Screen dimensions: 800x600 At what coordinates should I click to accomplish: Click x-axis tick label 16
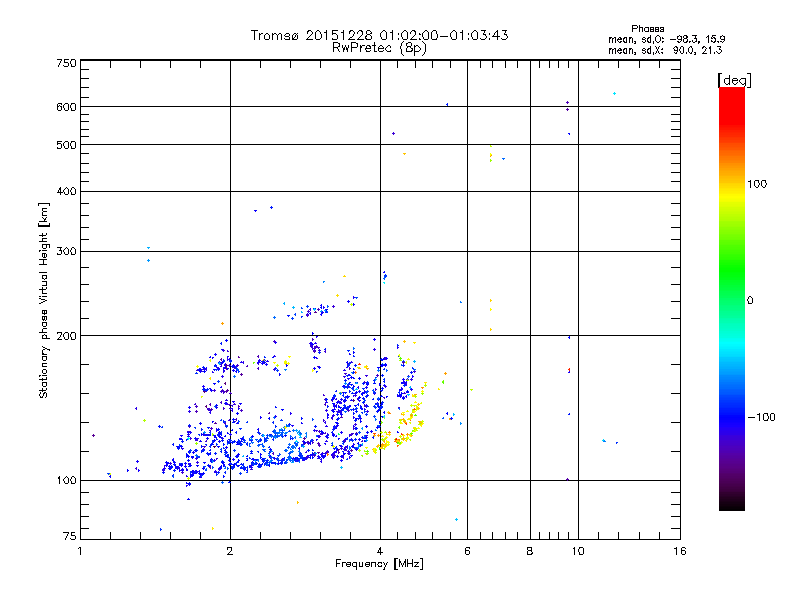pos(680,551)
